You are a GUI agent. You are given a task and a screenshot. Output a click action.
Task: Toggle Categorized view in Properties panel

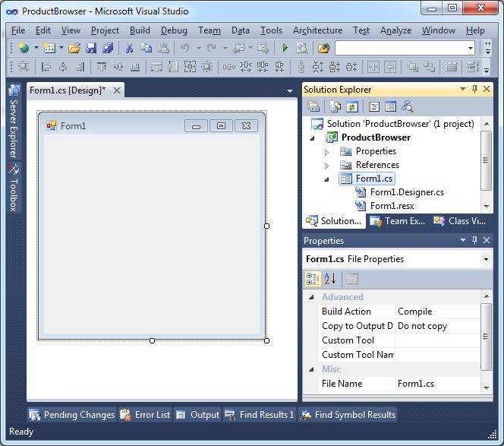point(313,279)
